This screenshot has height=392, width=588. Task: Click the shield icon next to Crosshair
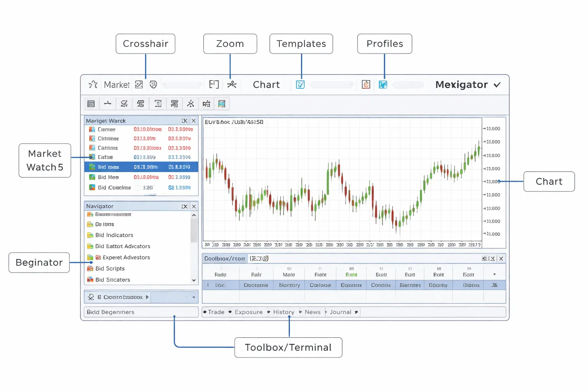pyautogui.click(x=154, y=85)
